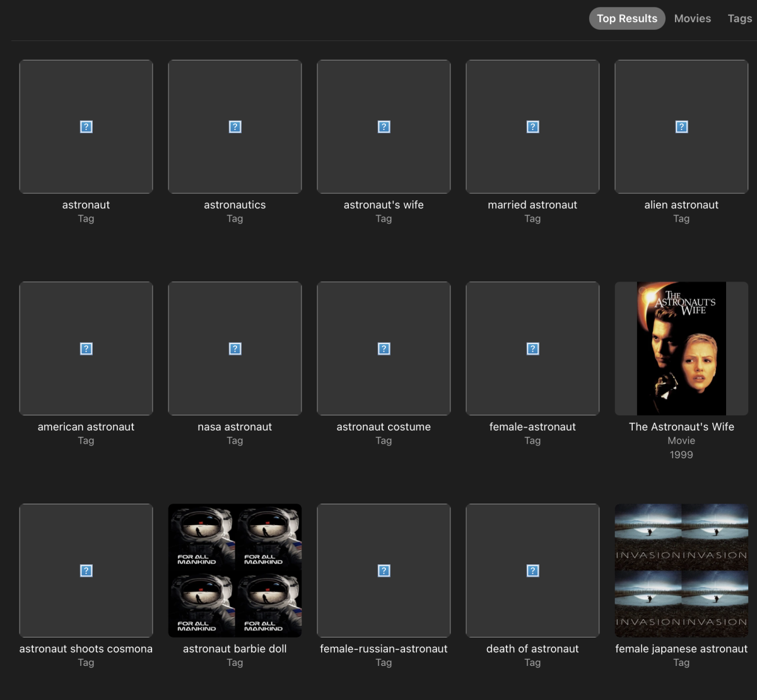Click the Tag label under astronautics
The image size is (757, 700).
pos(235,218)
